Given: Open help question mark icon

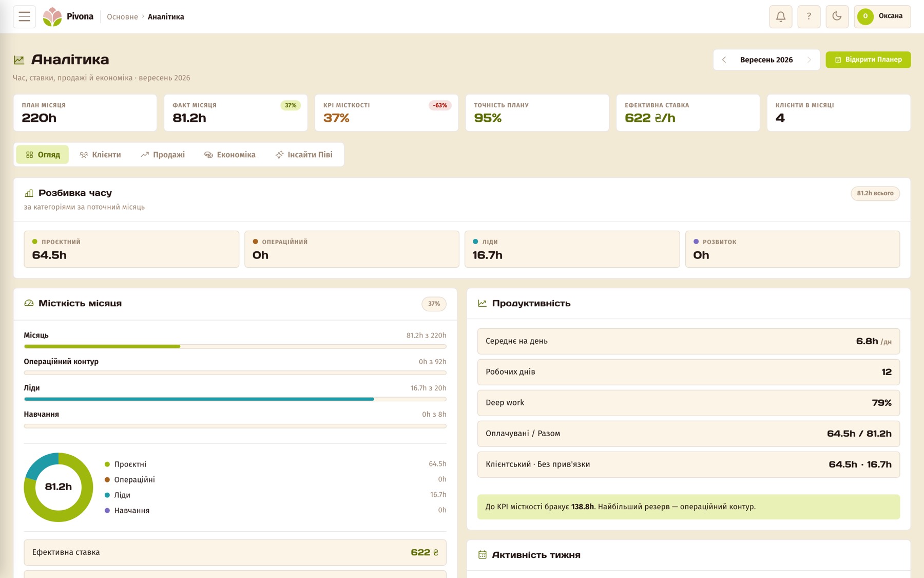Looking at the screenshot, I should [808, 16].
